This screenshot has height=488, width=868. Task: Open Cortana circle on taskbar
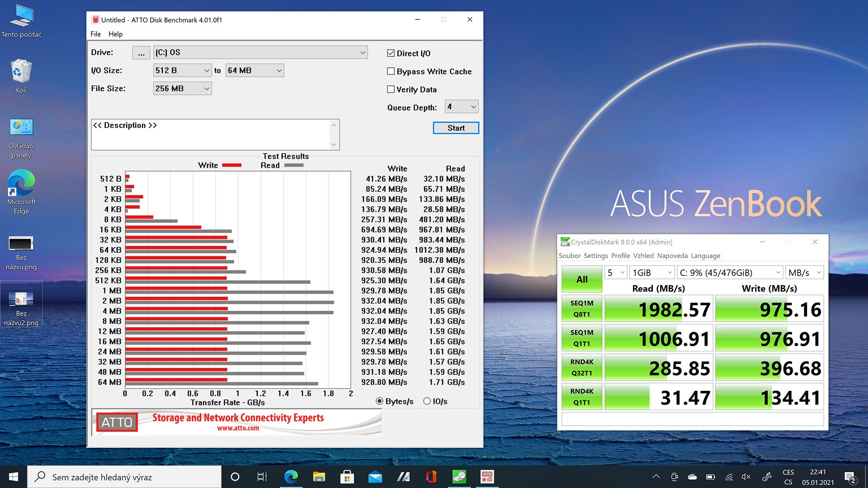click(x=235, y=477)
